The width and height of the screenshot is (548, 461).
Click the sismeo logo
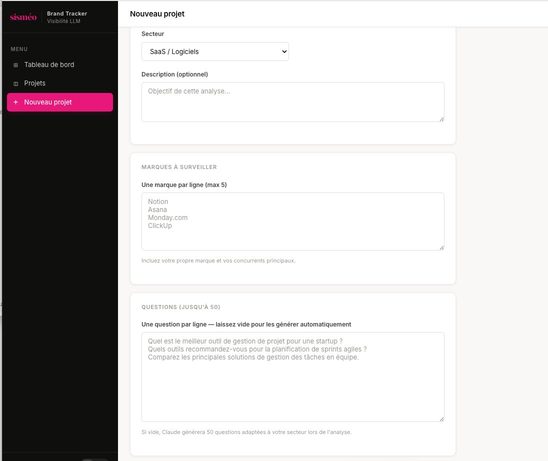(x=23, y=17)
